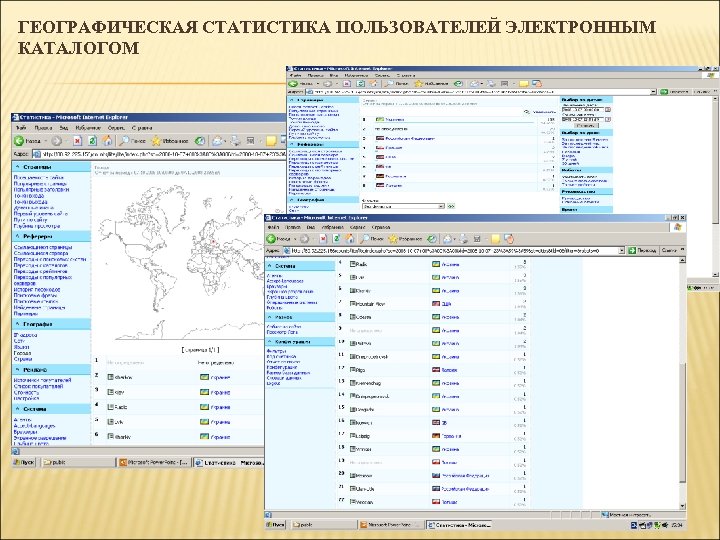
Task: Click the Search magnifier in the map window
Action: [124, 141]
